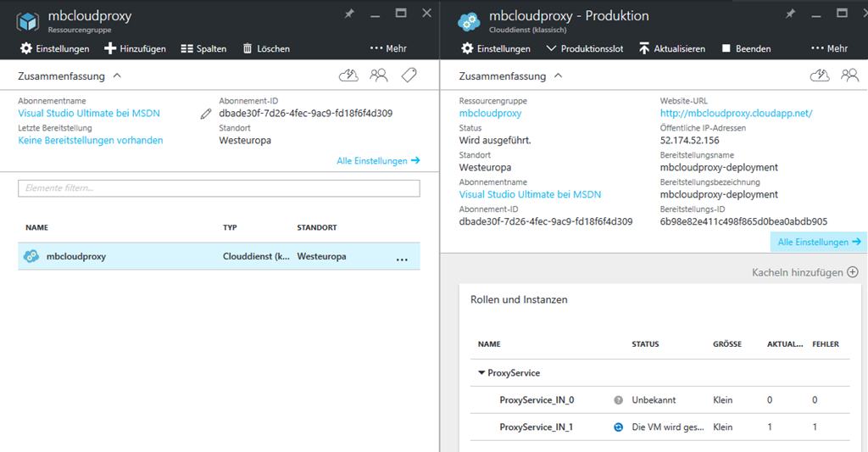Screen dimensions: 868x452
Task: Click Beenden to stop cloud service
Action: [746, 48]
